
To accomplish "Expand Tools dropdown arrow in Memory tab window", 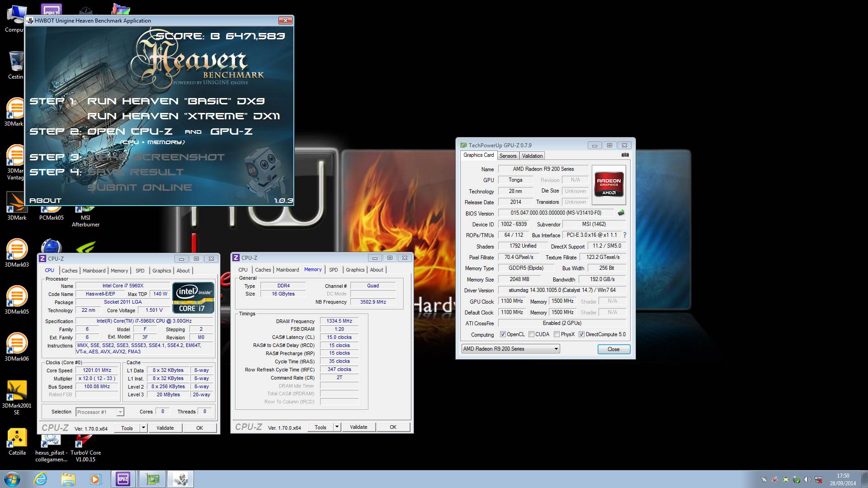I will (x=337, y=427).
